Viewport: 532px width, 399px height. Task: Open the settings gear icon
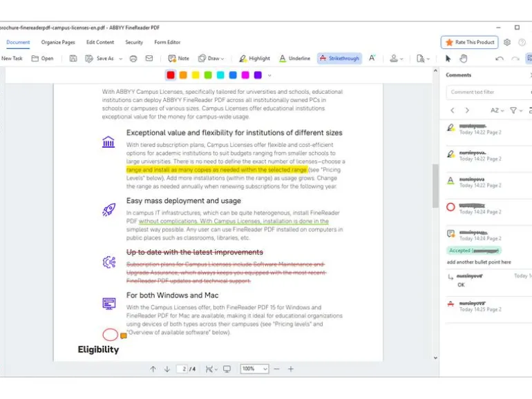click(x=507, y=42)
